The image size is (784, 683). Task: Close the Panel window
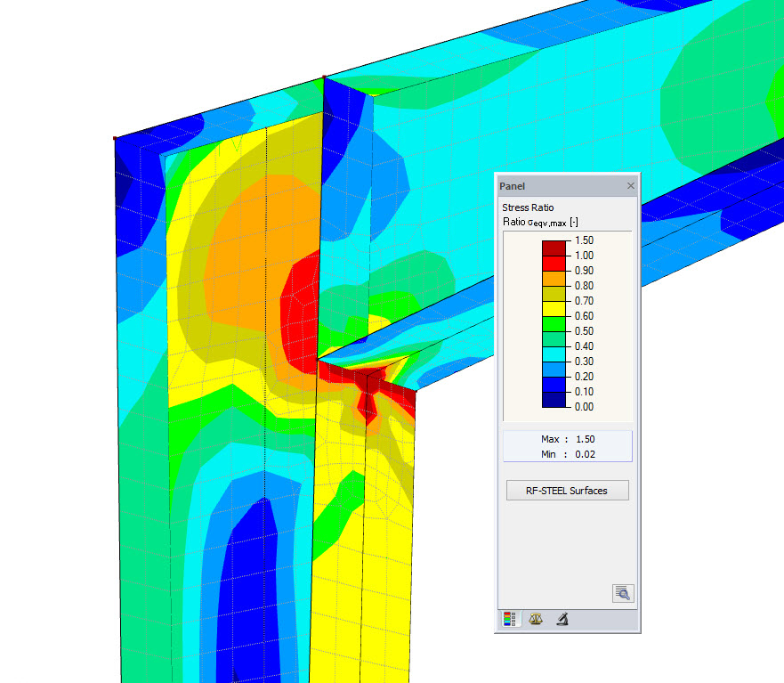coord(631,185)
